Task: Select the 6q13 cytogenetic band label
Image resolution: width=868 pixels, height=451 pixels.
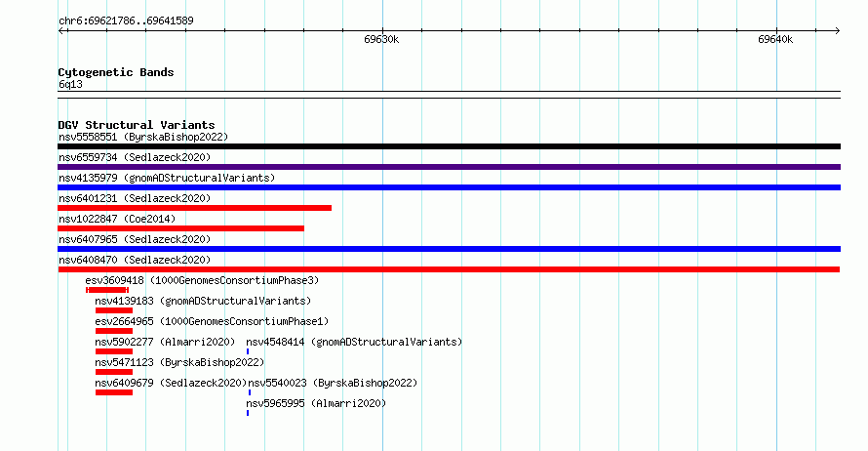Action: [70, 84]
